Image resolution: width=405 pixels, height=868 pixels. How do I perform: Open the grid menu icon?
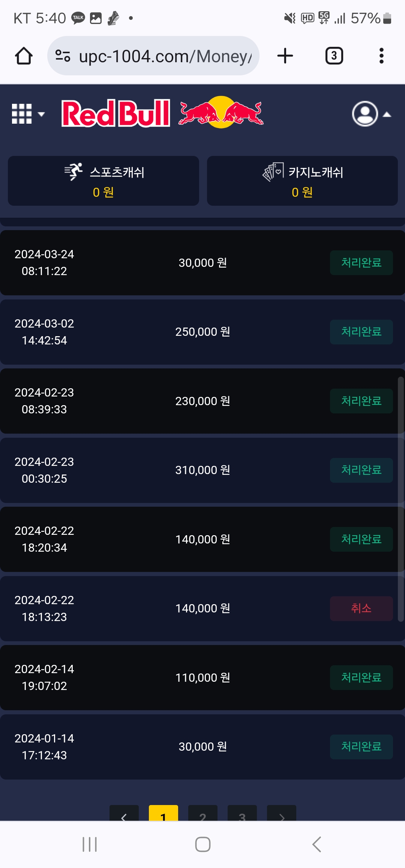pos(22,114)
